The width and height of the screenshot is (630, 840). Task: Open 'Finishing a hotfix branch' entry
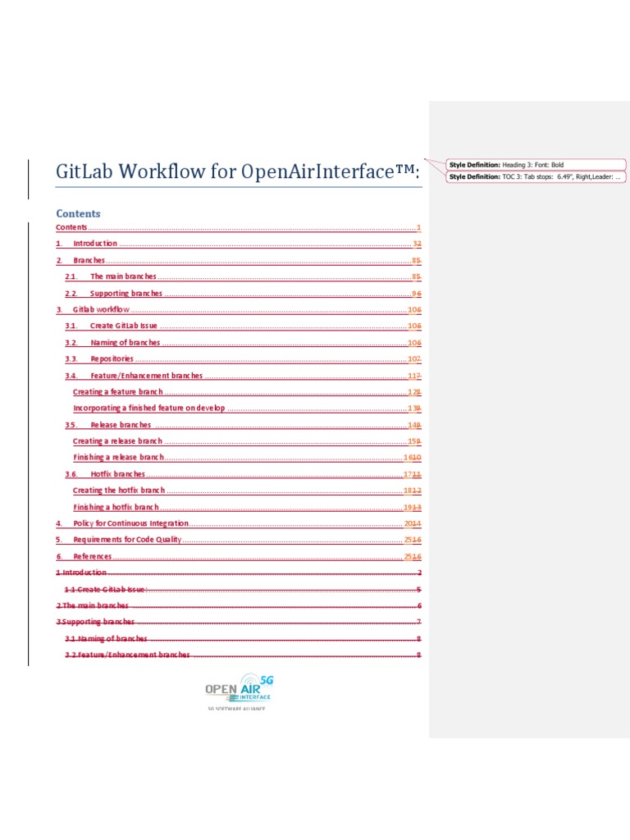pyautogui.click(x=247, y=507)
